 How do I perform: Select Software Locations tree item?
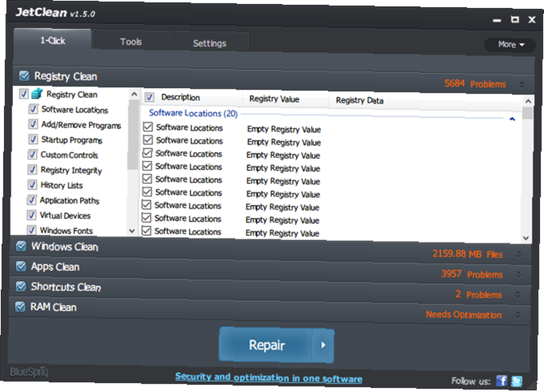tap(75, 109)
